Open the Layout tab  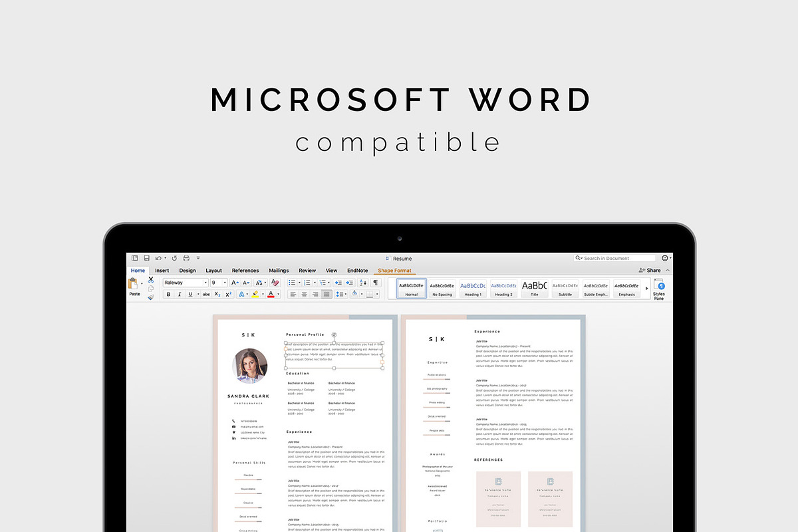[213, 271]
